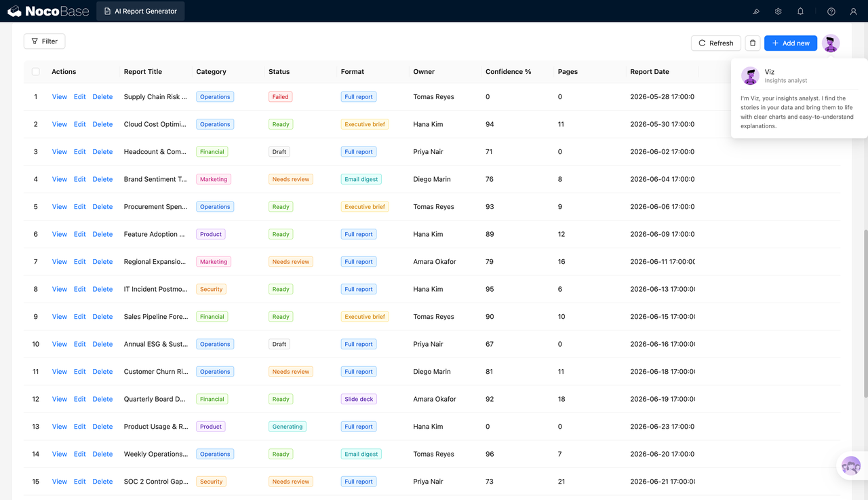View the Annual ESG report
Screen dimensions: 868x500
60,344
